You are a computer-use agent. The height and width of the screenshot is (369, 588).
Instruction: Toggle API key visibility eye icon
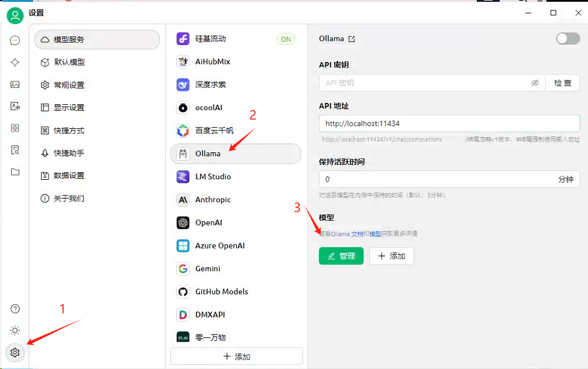[x=535, y=83]
